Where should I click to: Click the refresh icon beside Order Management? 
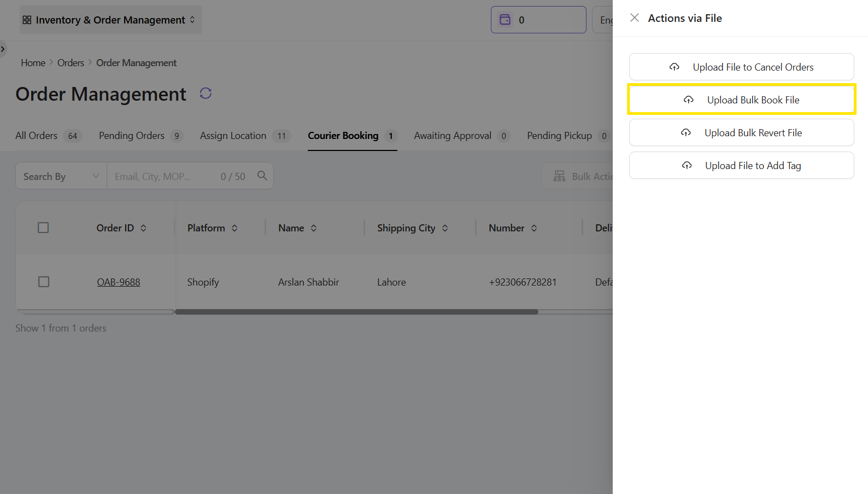click(206, 94)
